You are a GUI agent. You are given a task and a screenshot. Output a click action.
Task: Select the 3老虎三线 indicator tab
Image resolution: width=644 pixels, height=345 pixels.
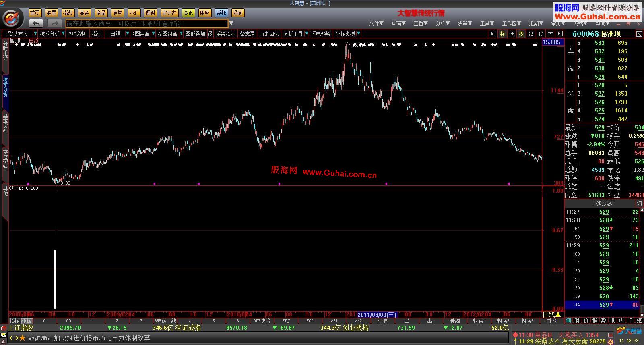pyautogui.click(x=165, y=321)
